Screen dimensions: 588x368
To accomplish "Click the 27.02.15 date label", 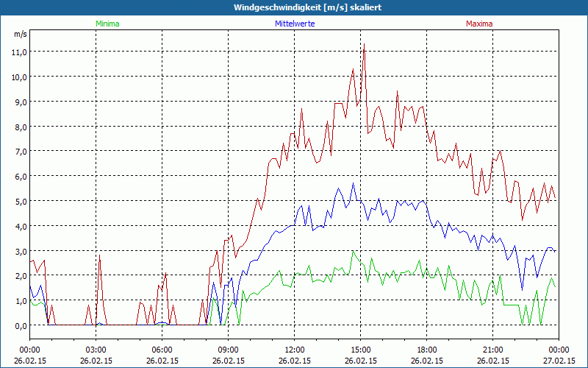I will [559, 361].
